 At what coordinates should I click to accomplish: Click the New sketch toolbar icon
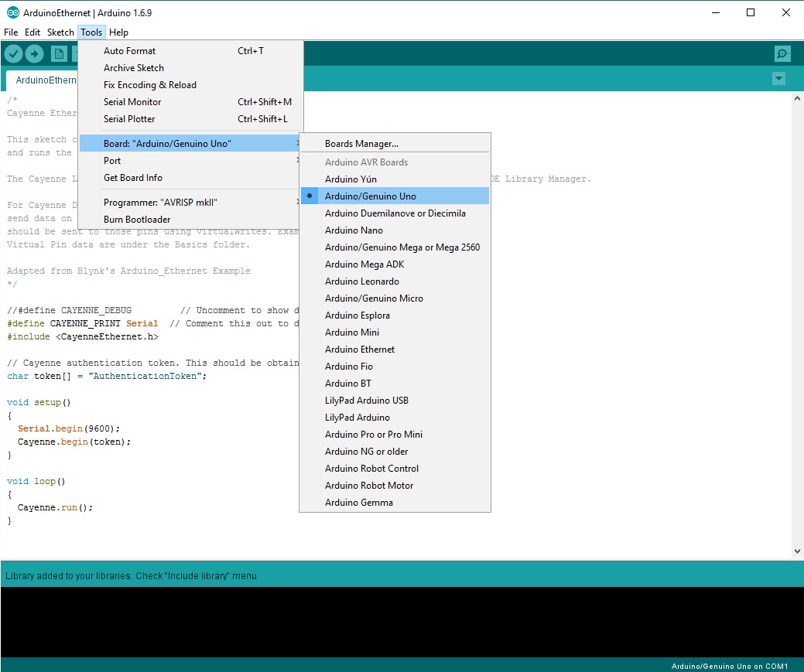point(59,53)
